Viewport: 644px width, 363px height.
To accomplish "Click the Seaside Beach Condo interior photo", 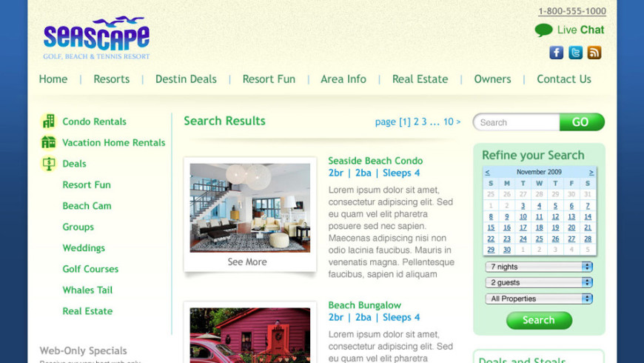I will click(x=249, y=207).
